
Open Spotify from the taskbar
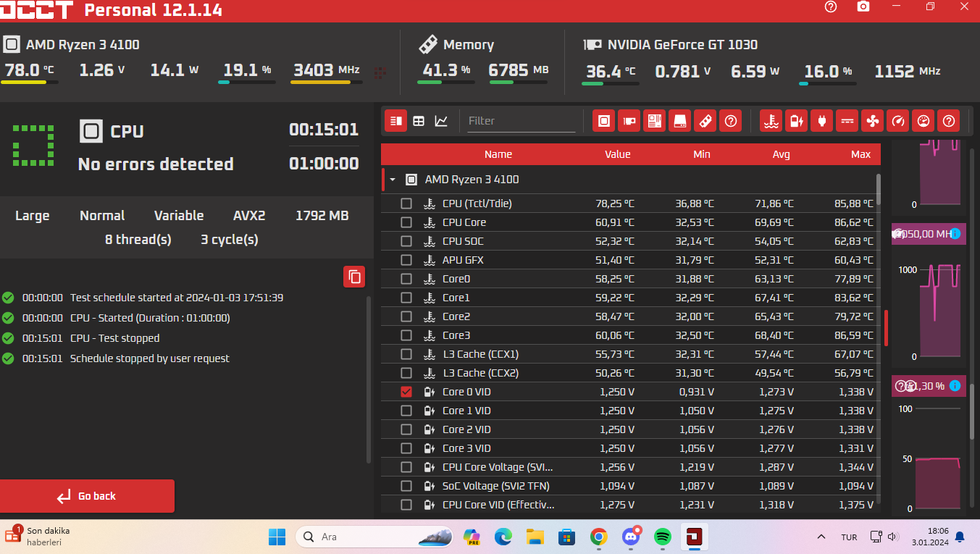pyautogui.click(x=662, y=537)
